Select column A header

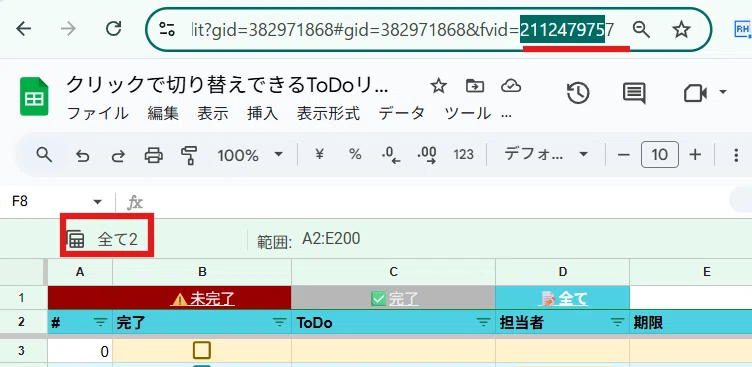(80, 272)
